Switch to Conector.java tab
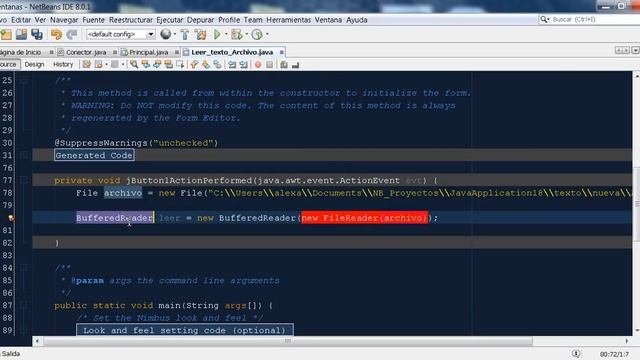Screen dimensions: 640x360 (86, 52)
